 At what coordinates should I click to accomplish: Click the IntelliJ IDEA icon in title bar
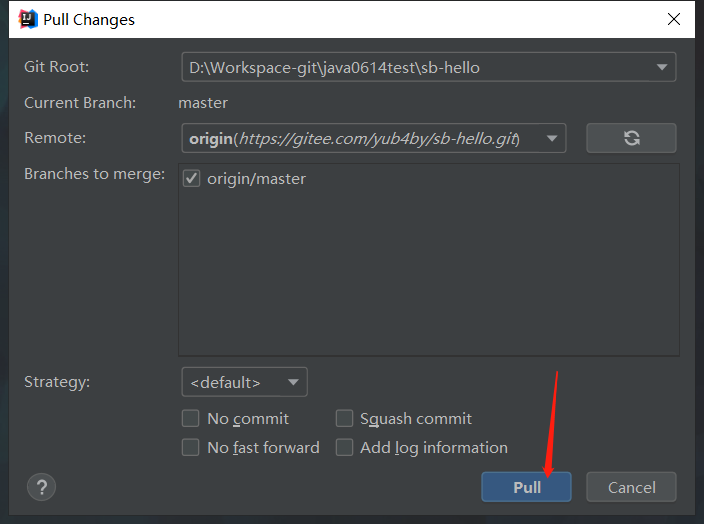28,19
